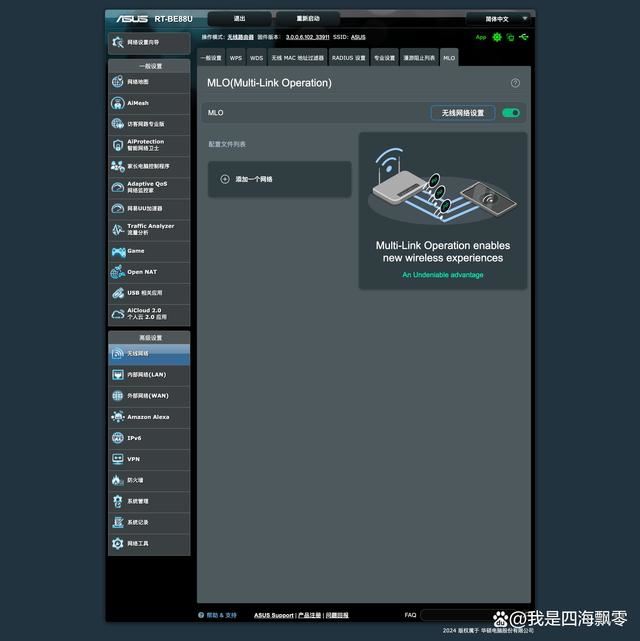
Task: Click the 帮助 & 支持 help icon
Action: 201,615
